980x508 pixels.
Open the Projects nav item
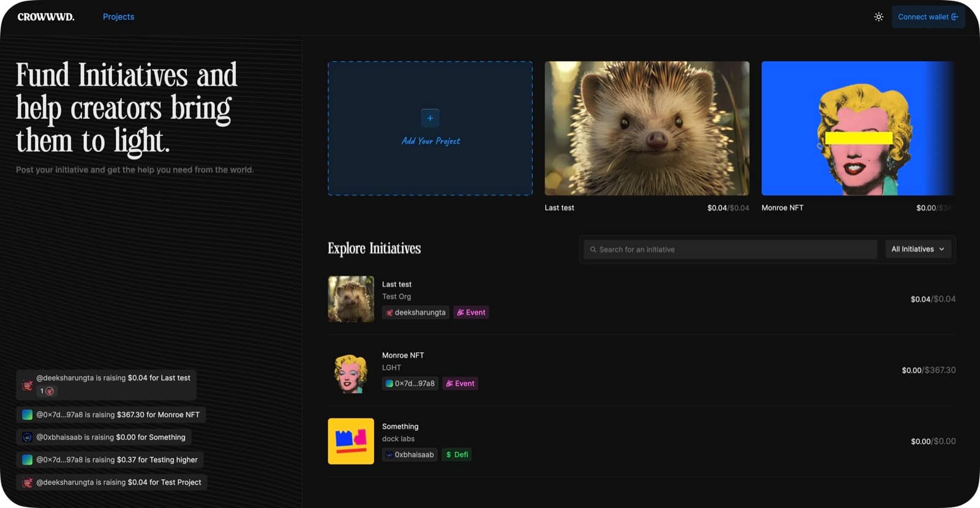118,17
